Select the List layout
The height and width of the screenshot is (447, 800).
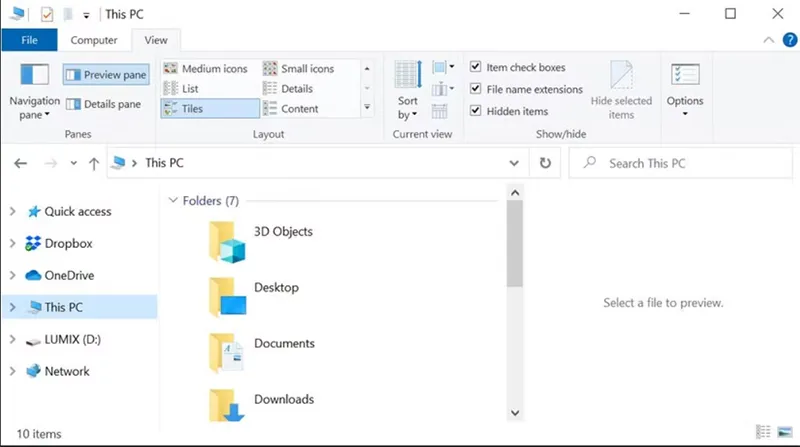coord(181,89)
